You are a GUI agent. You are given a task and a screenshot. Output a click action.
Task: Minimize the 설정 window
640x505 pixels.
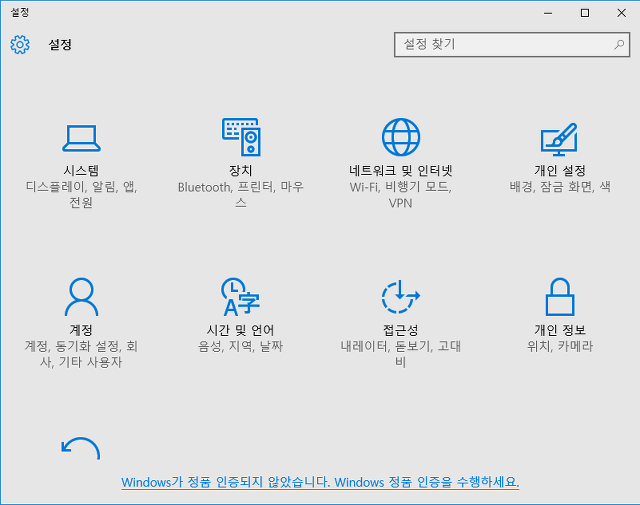(x=548, y=13)
